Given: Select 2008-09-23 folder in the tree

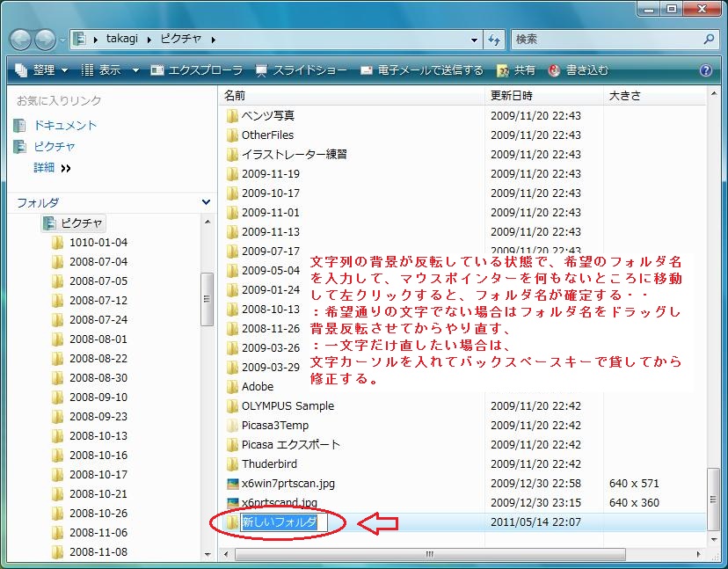Looking at the screenshot, I should pos(98,417).
